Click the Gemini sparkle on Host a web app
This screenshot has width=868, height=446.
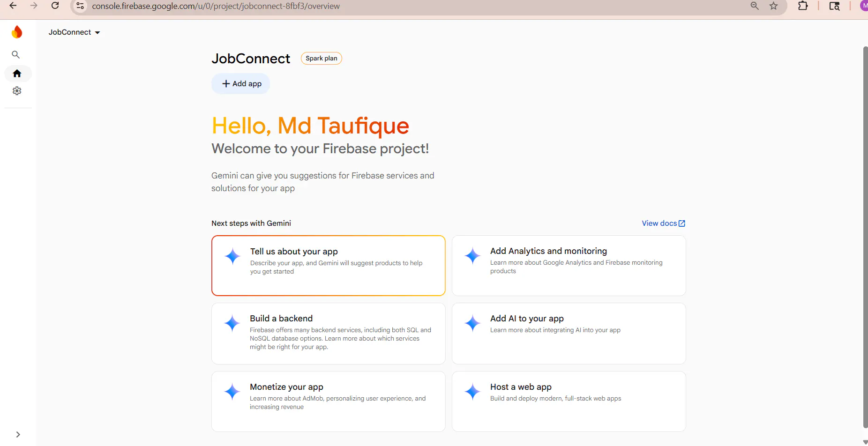(x=472, y=392)
